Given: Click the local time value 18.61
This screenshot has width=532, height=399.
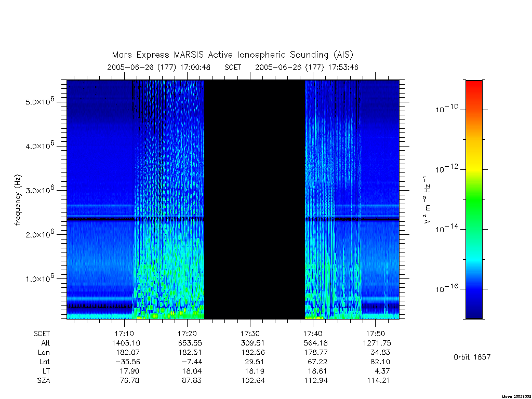Looking at the screenshot, I should point(317,371).
